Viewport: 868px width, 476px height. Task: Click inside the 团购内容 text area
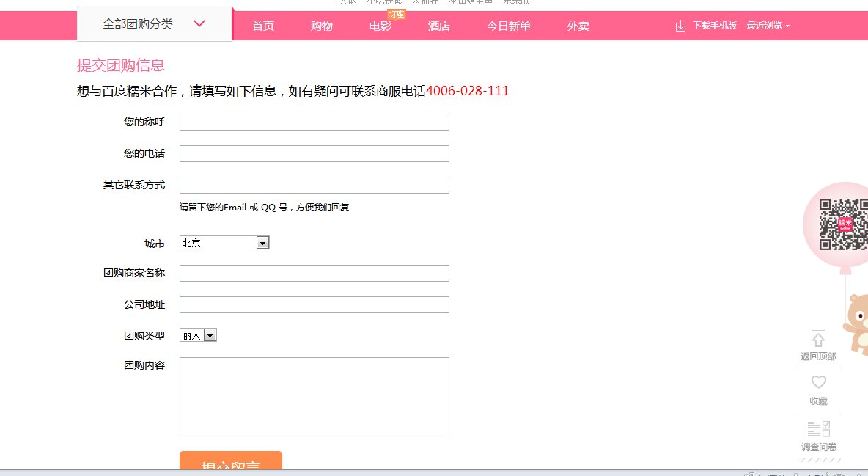[314, 396]
